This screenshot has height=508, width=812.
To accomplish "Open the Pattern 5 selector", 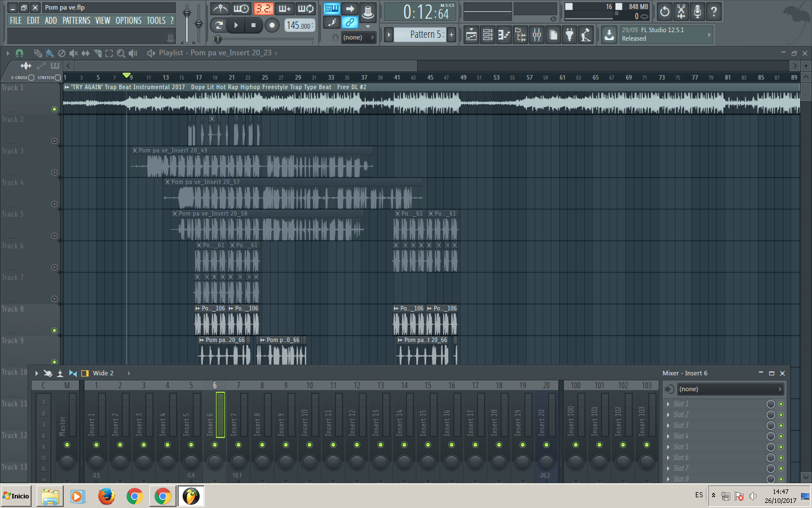I will (424, 34).
